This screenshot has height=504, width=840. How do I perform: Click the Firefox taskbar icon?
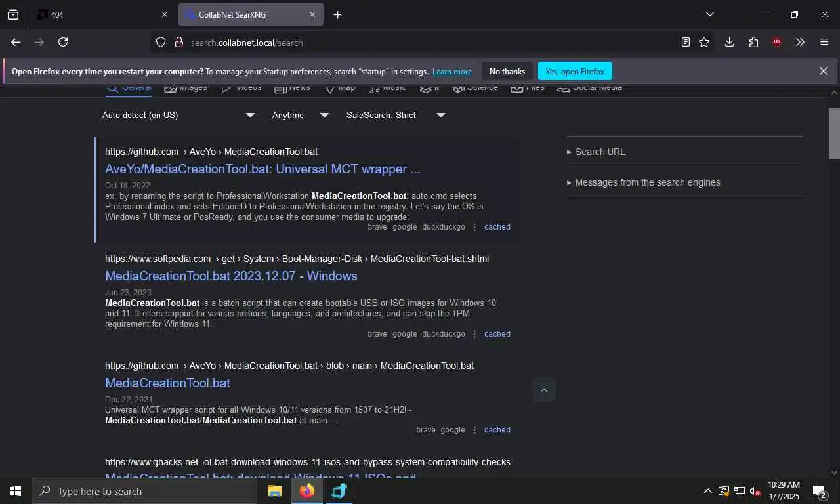coord(306,491)
